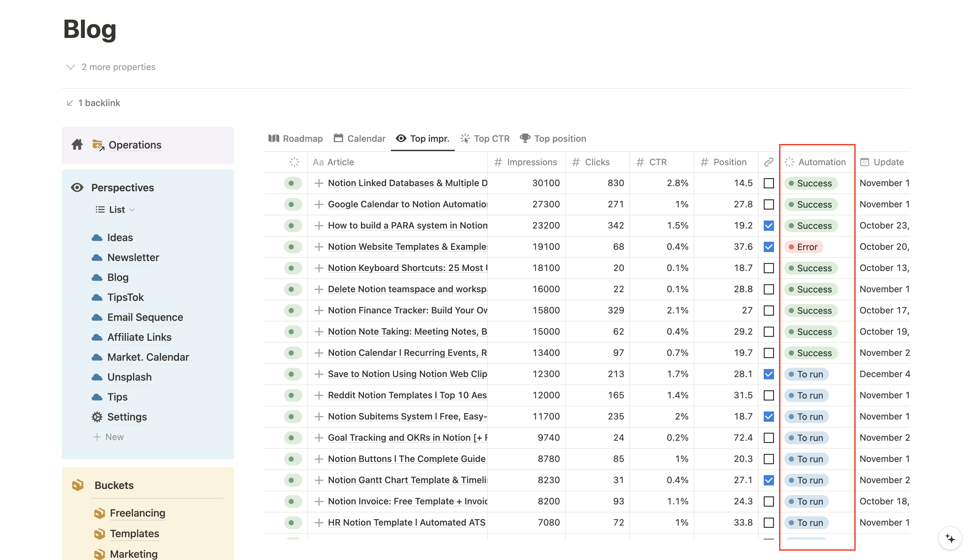The height and width of the screenshot is (560, 972).
Task: Click the 30100 impressions cell
Action: coord(526,183)
